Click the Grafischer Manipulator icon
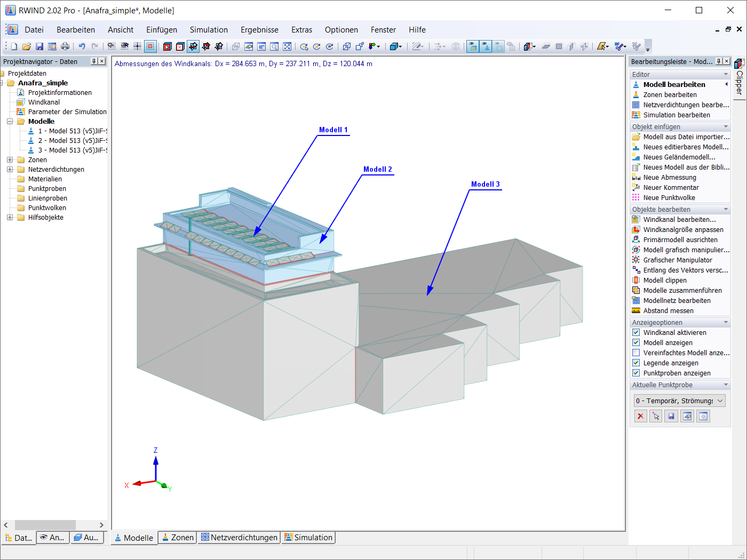 636,260
